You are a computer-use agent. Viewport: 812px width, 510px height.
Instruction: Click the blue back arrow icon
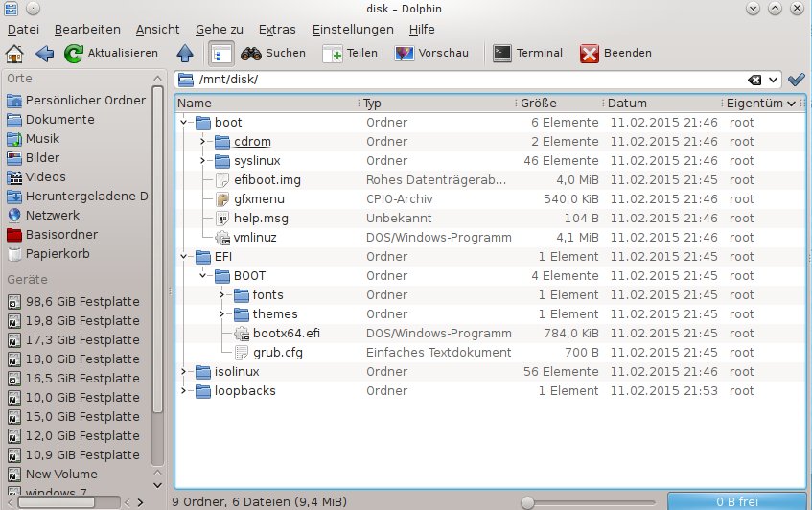pyautogui.click(x=44, y=53)
